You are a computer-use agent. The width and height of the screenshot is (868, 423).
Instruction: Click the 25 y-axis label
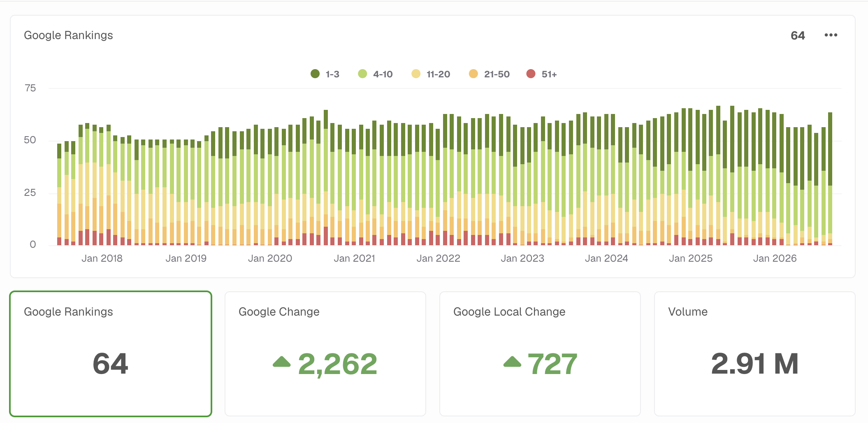(30, 193)
